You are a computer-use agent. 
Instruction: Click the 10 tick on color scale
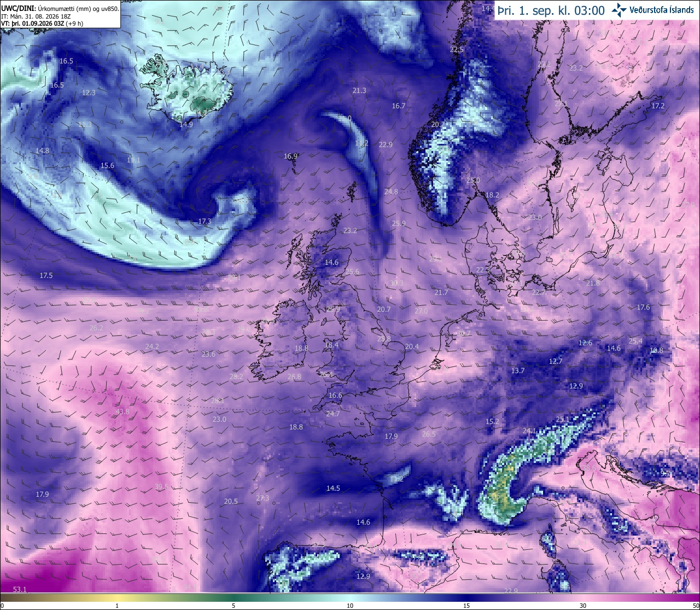click(350, 606)
